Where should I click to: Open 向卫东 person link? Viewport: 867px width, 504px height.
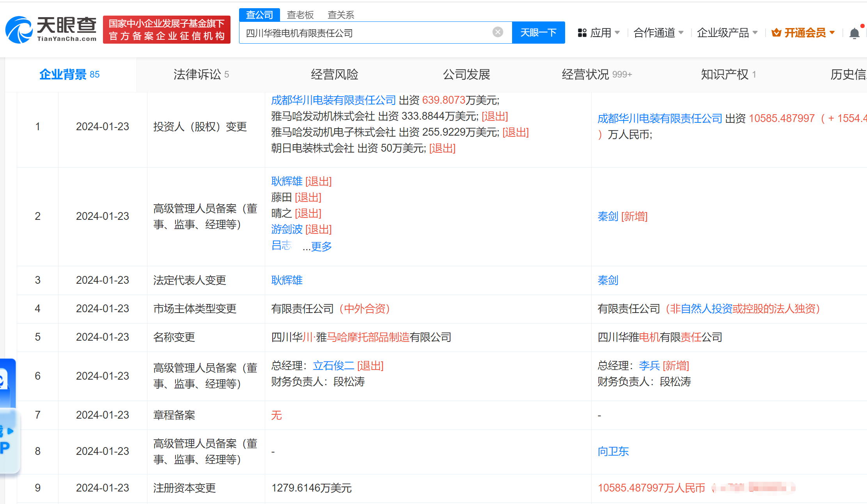[613, 451]
